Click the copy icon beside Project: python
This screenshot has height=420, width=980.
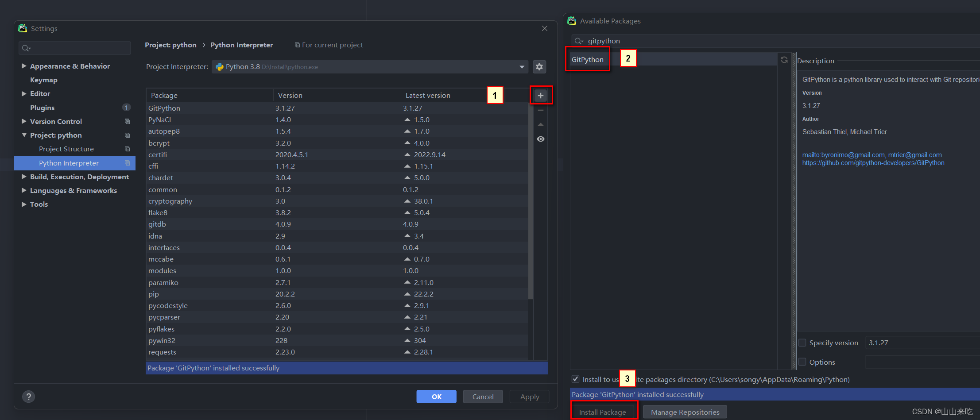pyautogui.click(x=128, y=135)
